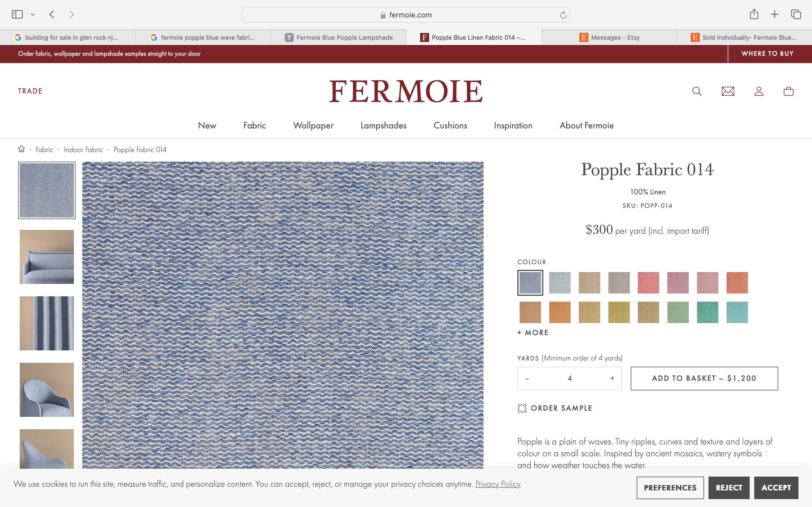Screen dimensions: 812x507
Task: Open the Privacy Policy link
Action: 498,484
